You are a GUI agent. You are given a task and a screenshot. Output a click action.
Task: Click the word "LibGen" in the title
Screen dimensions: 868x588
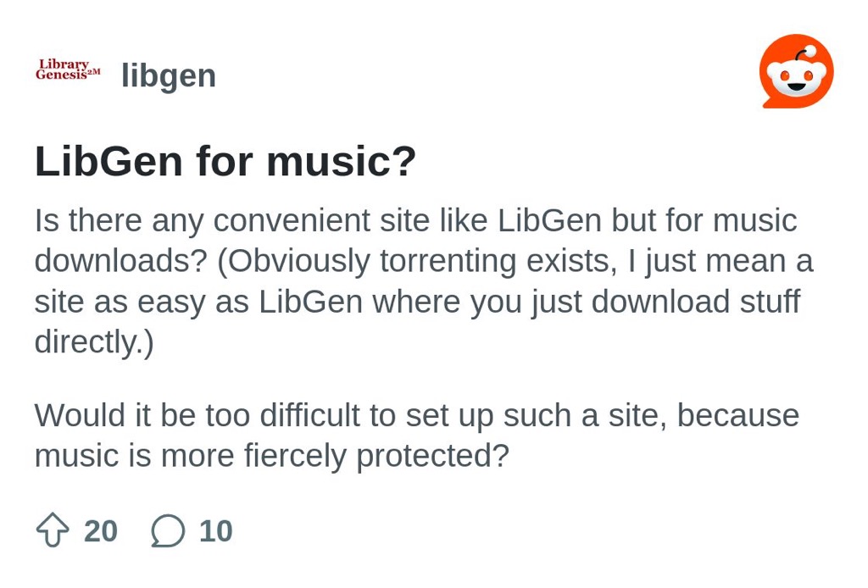108,161
